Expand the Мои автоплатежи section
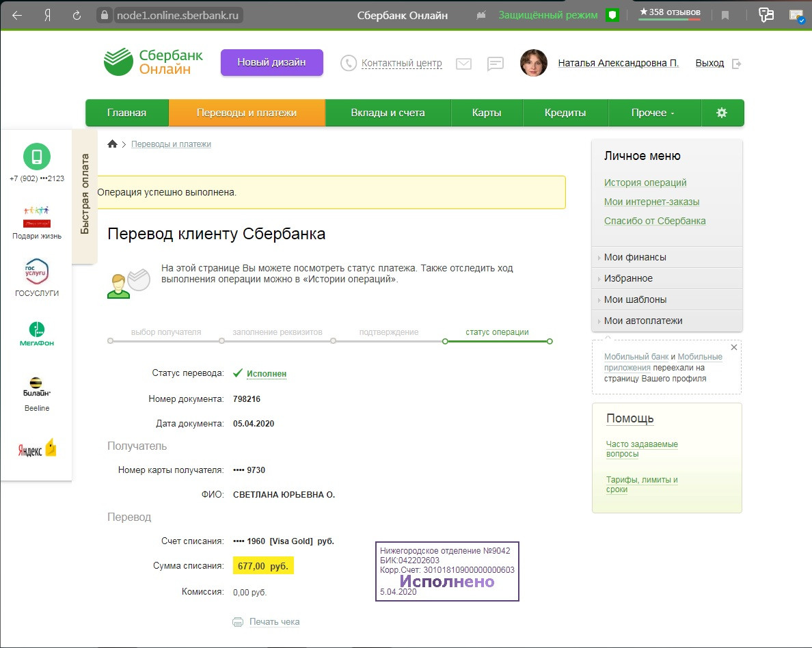Image resolution: width=812 pixels, height=648 pixels. [x=667, y=321]
